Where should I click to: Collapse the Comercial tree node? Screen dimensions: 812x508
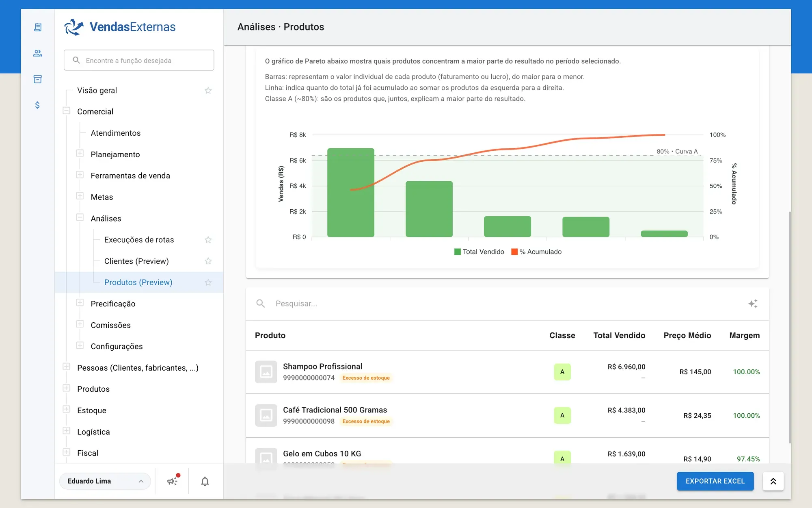(x=67, y=111)
